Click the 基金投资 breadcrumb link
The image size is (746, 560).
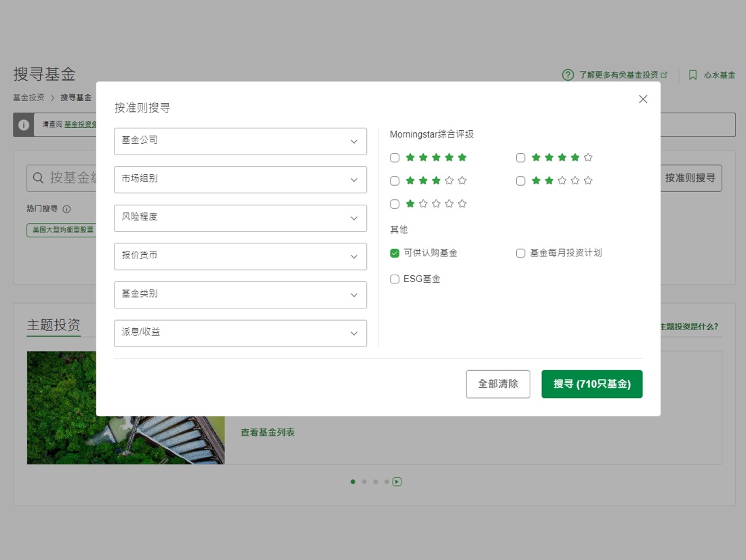click(28, 98)
